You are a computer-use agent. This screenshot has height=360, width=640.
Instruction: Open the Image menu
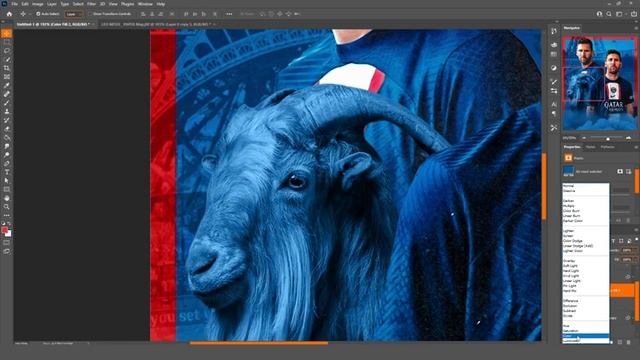[37, 4]
